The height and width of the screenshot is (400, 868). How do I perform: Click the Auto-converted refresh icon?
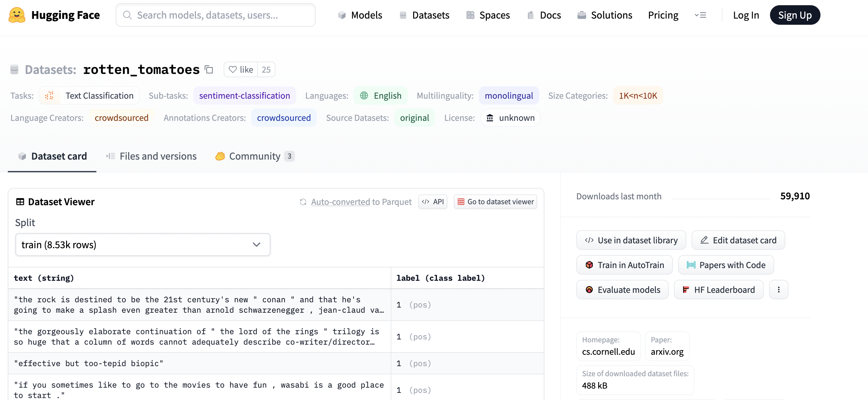pyautogui.click(x=303, y=202)
